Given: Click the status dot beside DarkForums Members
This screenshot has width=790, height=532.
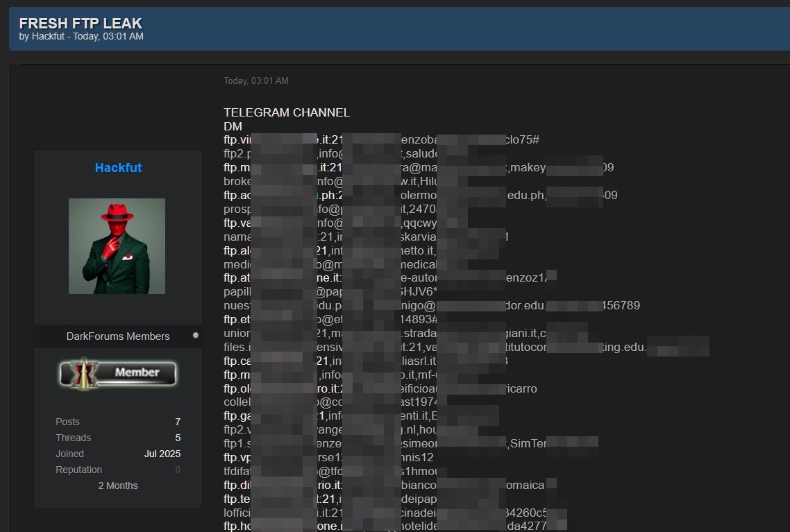Looking at the screenshot, I should pyautogui.click(x=196, y=336).
